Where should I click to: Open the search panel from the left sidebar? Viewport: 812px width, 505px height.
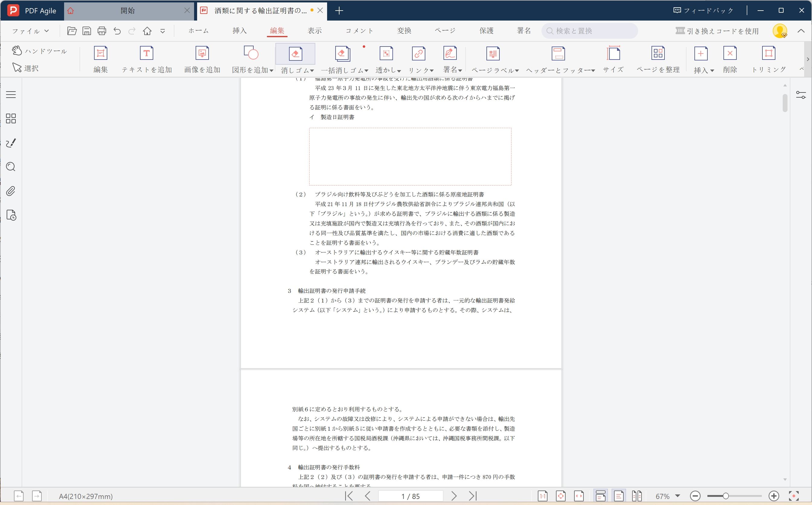point(11,167)
